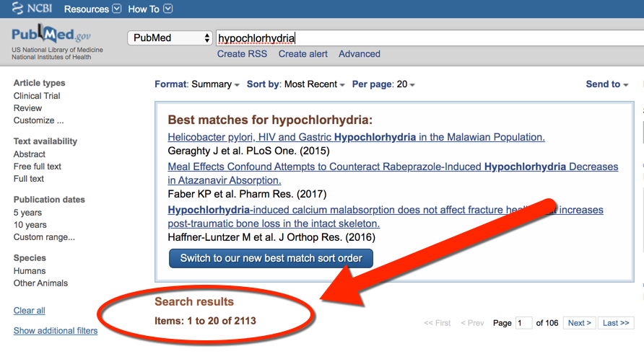The image size is (644, 354).
Task: Click the Geraghty J et al. PLoS One citation text
Action: pos(248,151)
